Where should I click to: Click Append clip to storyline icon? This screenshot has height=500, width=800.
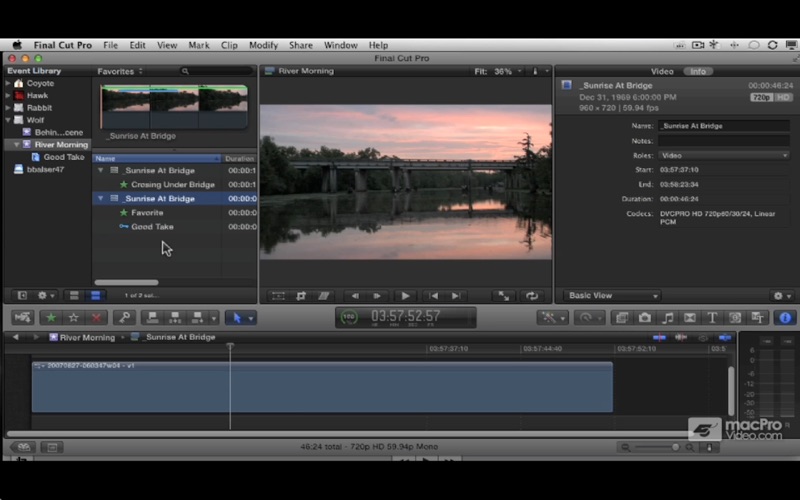click(197, 317)
